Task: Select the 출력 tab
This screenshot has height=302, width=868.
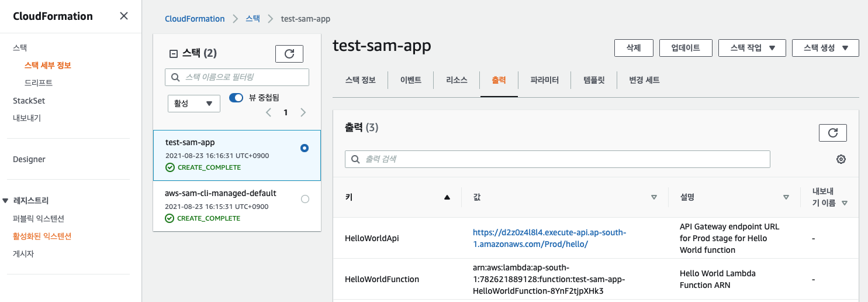Action: pyautogui.click(x=499, y=80)
